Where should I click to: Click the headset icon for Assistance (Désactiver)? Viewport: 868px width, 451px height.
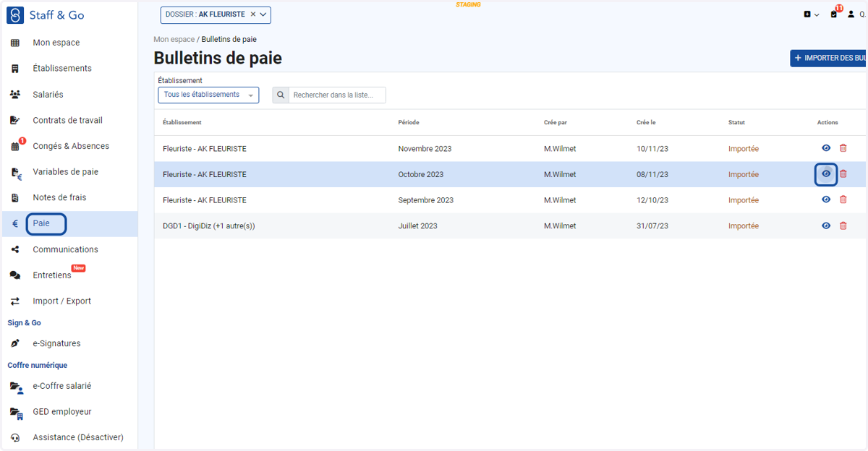[15, 437]
